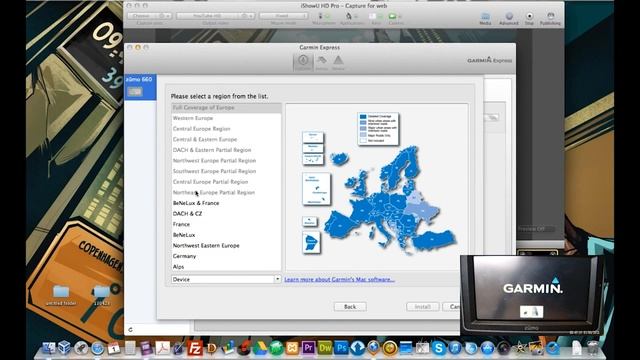Select Alps in the region list

click(x=226, y=267)
